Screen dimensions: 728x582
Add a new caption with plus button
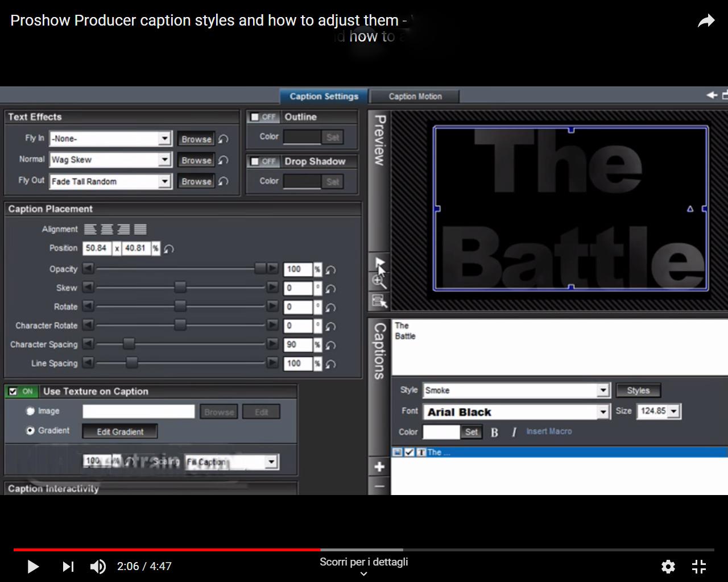click(379, 467)
